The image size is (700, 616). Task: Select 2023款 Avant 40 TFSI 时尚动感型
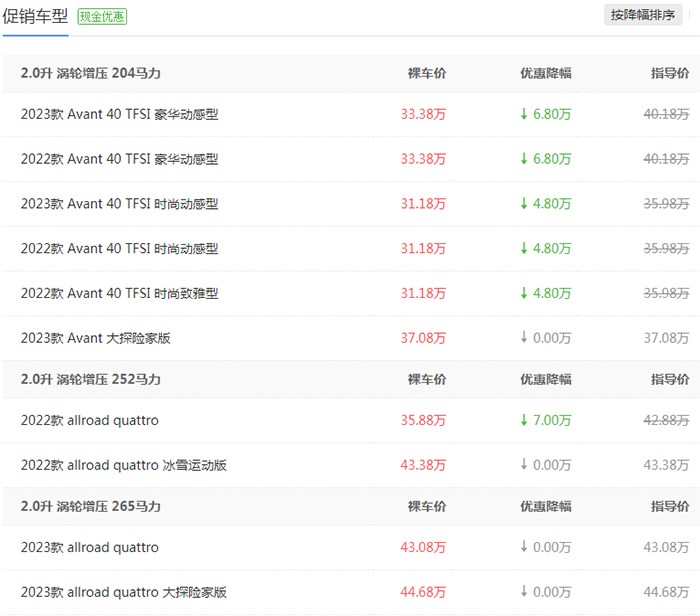pyautogui.click(x=119, y=204)
